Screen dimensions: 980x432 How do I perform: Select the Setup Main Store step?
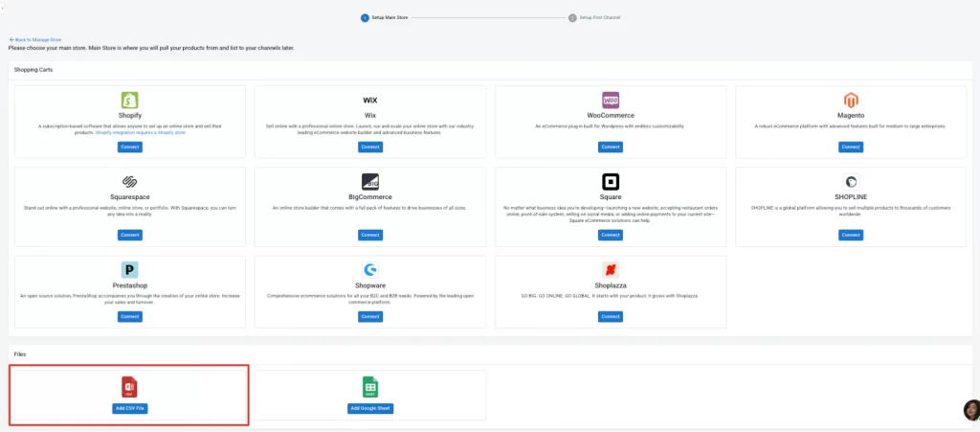[x=385, y=17]
